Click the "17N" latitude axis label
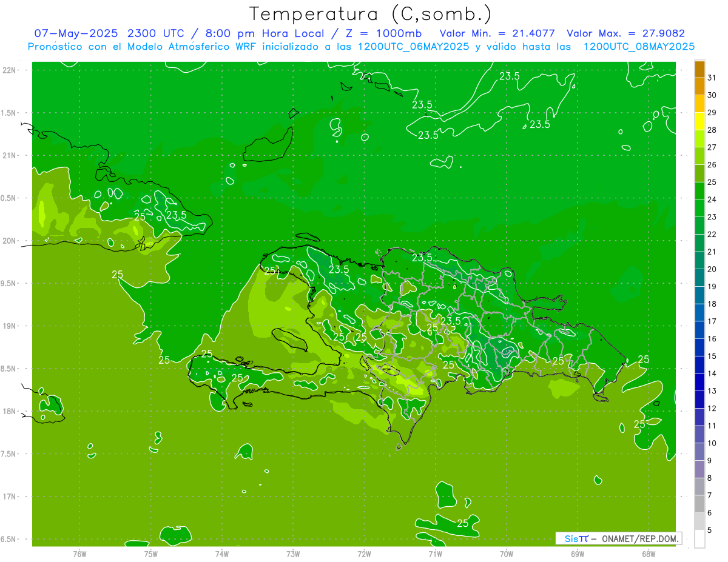The height and width of the screenshot is (562, 728). (8, 497)
